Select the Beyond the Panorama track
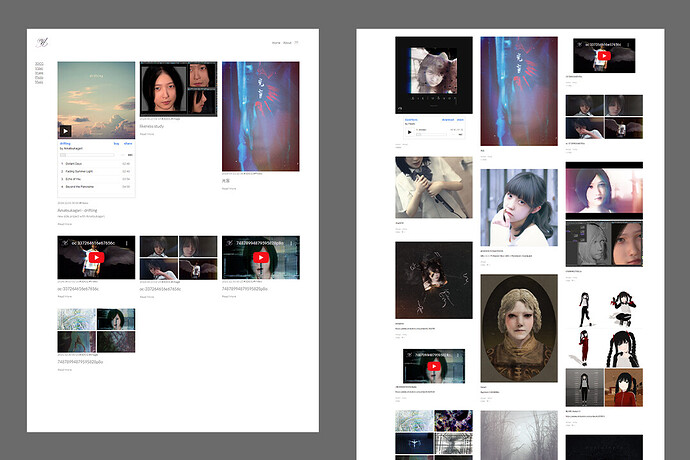This screenshot has height=460, width=690. point(84,186)
